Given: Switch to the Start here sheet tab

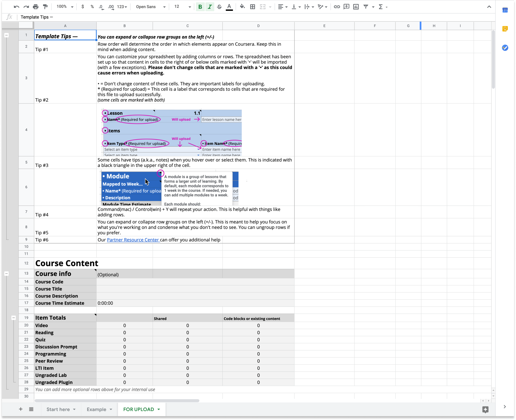Looking at the screenshot, I should [x=58, y=409].
